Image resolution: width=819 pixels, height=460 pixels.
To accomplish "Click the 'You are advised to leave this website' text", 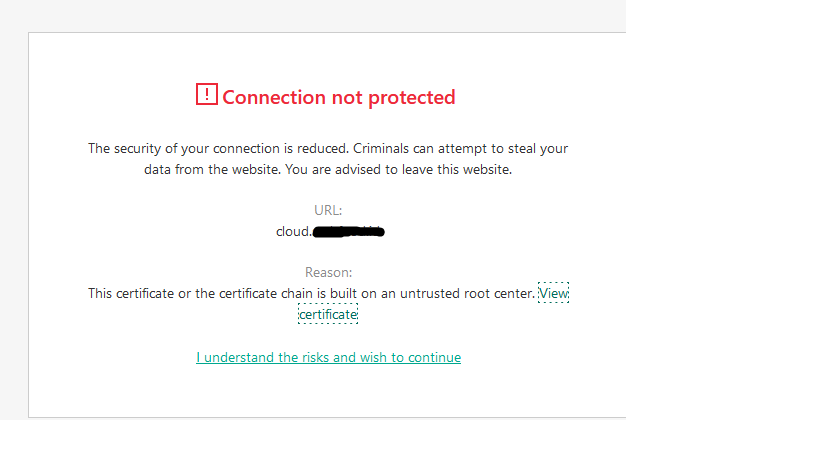I will click(x=399, y=169).
